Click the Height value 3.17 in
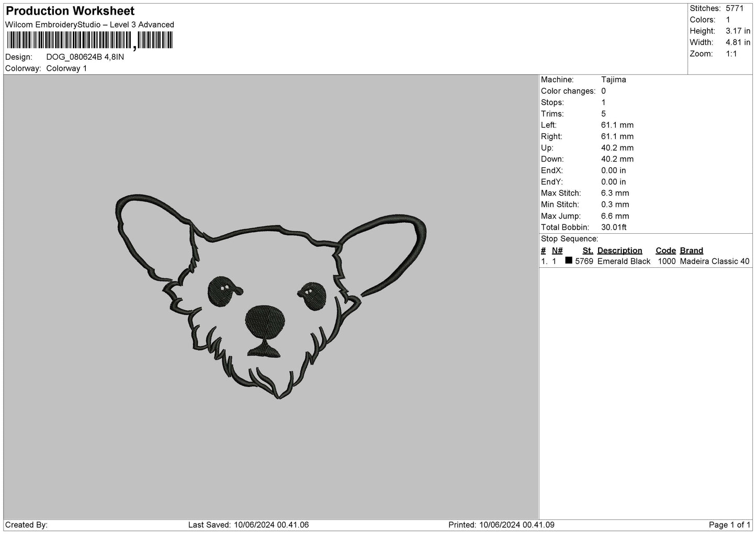 tap(738, 31)
